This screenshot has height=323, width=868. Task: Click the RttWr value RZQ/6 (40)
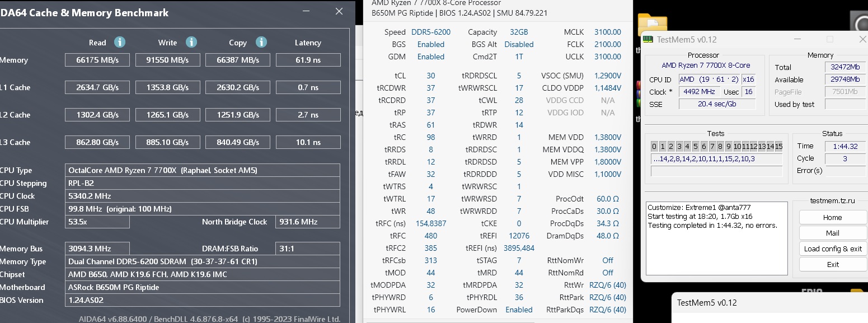608,285
